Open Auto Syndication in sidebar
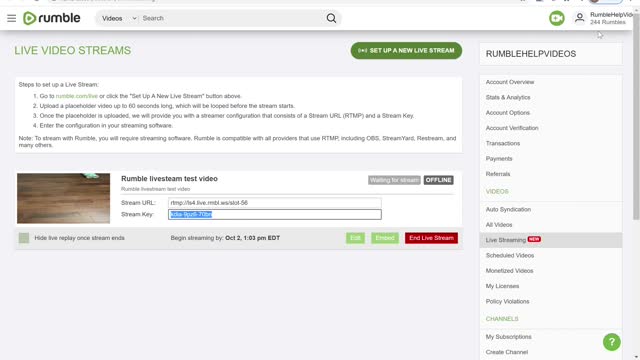The width and height of the screenshot is (640, 360). [x=508, y=209]
